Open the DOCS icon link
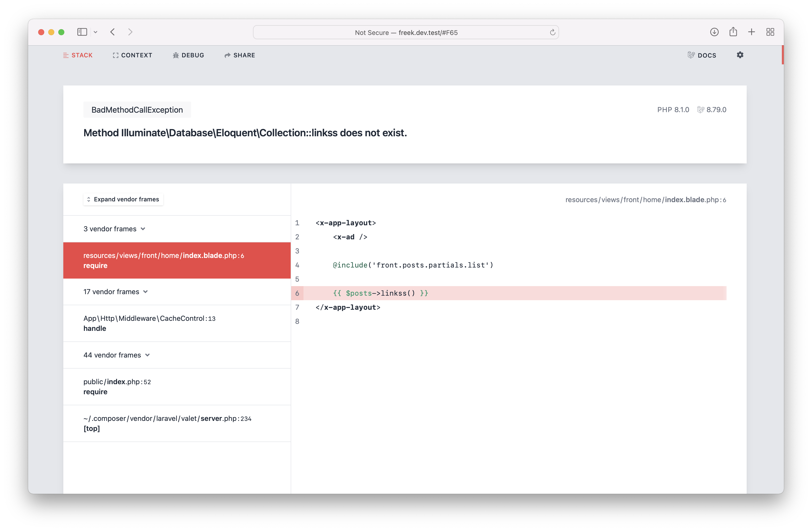The width and height of the screenshot is (812, 531). (x=702, y=55)
